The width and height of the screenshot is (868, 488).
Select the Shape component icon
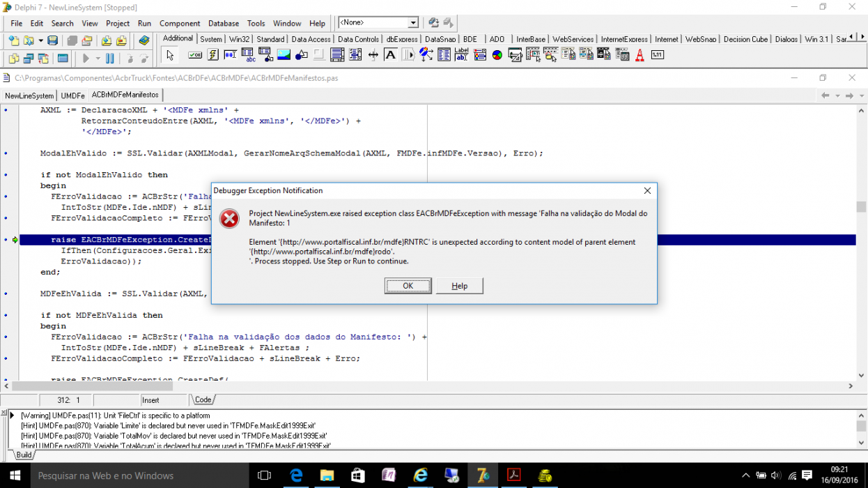(302, 55)
